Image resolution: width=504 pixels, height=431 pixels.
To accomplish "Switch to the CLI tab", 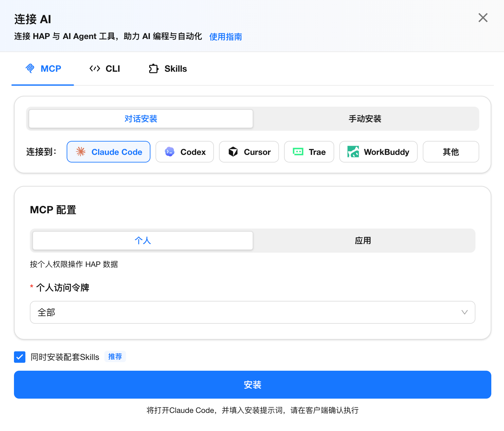I will point(104,69).
